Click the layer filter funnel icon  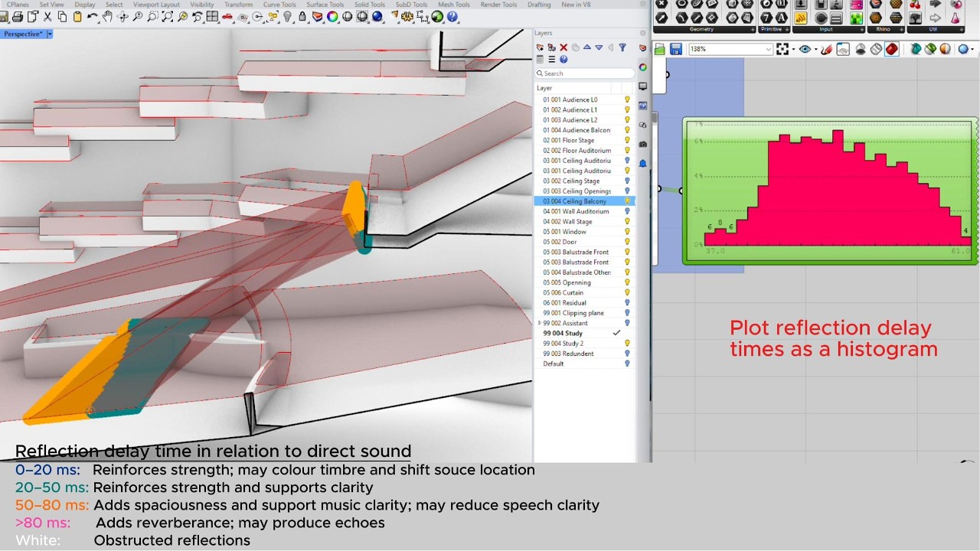[x=622, y=47]
